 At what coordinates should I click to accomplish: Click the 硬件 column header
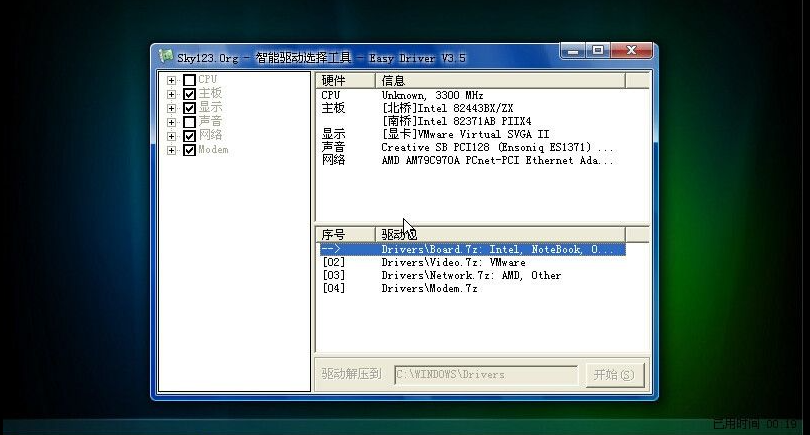346,81
